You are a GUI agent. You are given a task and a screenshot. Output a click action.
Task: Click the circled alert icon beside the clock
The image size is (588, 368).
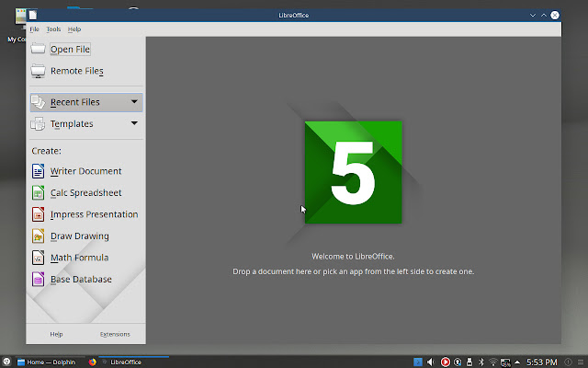(568, 362)
